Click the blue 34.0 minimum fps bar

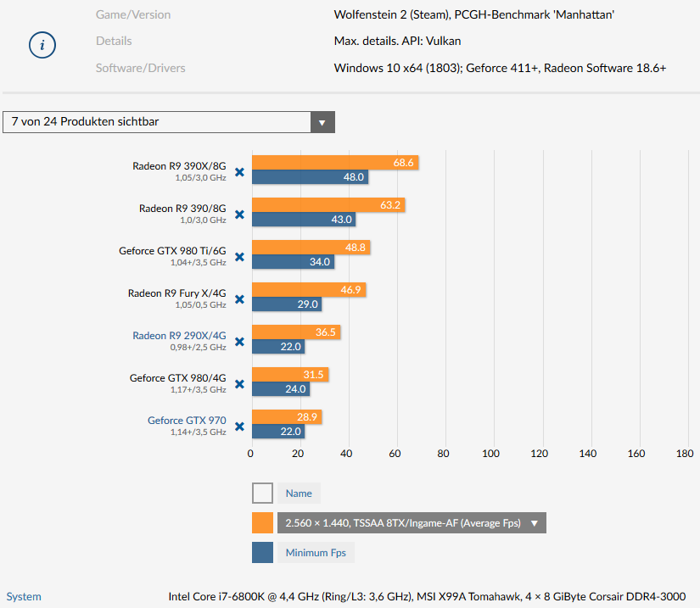pos(294,261)
